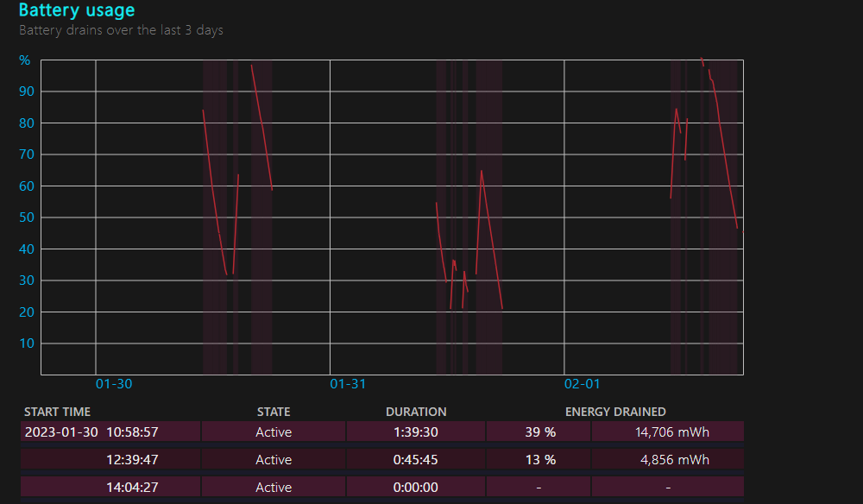
Task: Click the 13 % energy drained cell
Action: tap(539, 459)
